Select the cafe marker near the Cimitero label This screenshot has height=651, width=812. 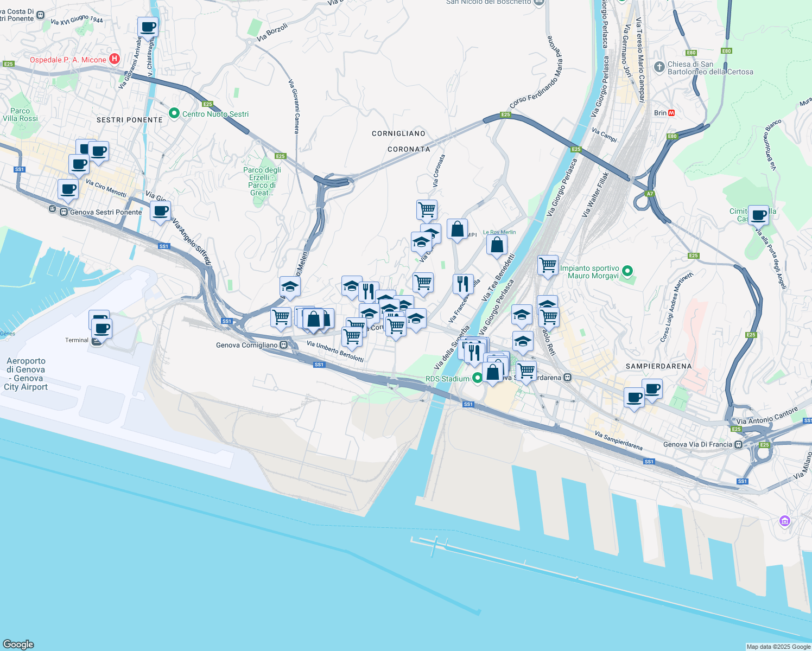click(x=758, y=215)
